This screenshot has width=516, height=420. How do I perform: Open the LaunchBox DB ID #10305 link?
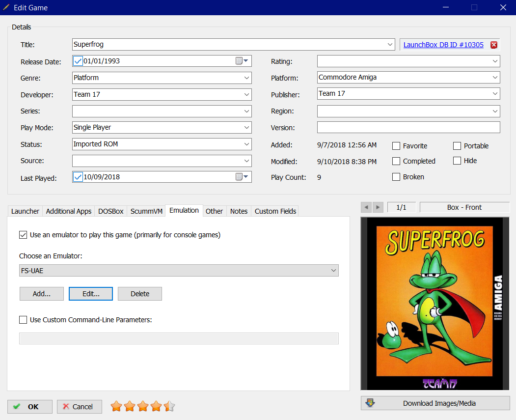pos(443,45)
